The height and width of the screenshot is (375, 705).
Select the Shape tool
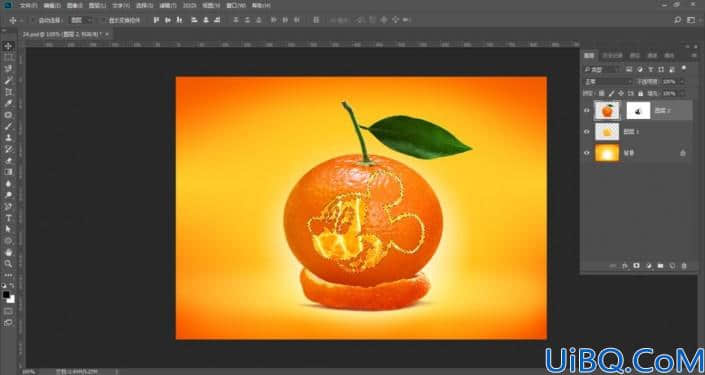[9, 241]
